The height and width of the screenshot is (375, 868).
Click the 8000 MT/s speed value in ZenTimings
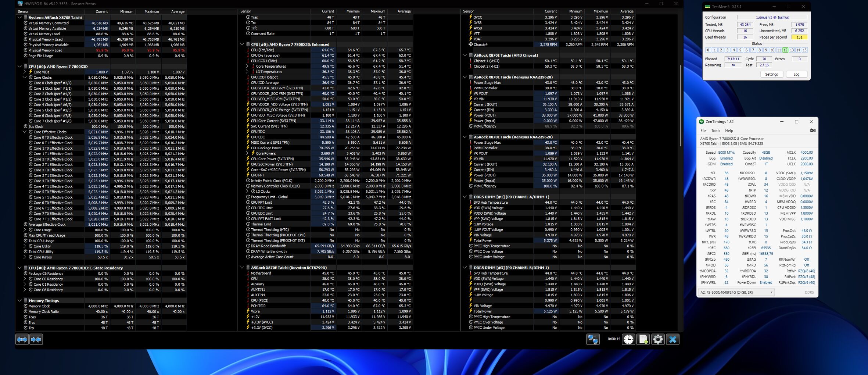726,153
